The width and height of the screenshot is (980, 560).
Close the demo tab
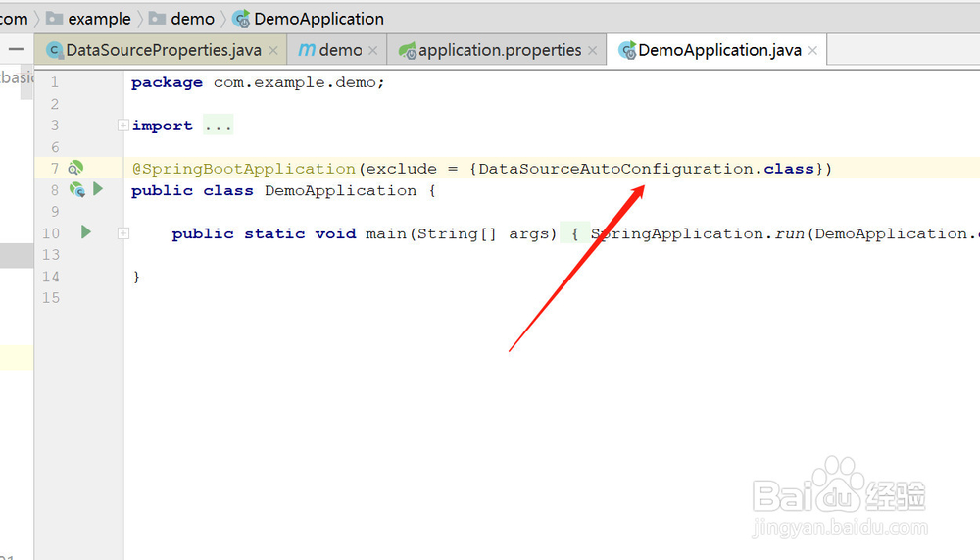pyautogui.click(x=373, y=51)
